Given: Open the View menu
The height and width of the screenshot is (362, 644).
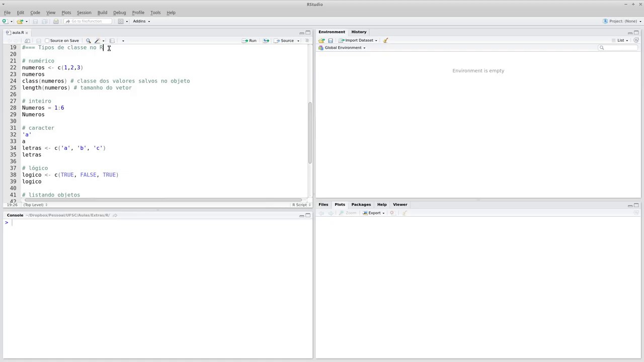Looking at the screenshot, I should (51, 13).
